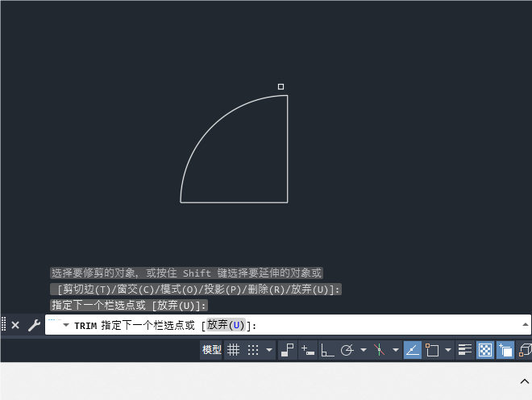The width and height of the screenshot is (532, 400).
Task: Toggle transparency checkerboard icon
Action: [x=485, y=350]
